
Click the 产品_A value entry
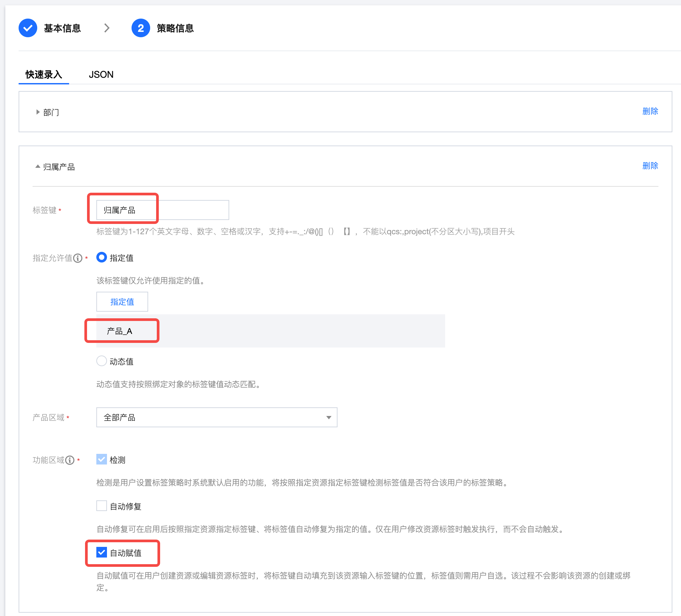120,331
